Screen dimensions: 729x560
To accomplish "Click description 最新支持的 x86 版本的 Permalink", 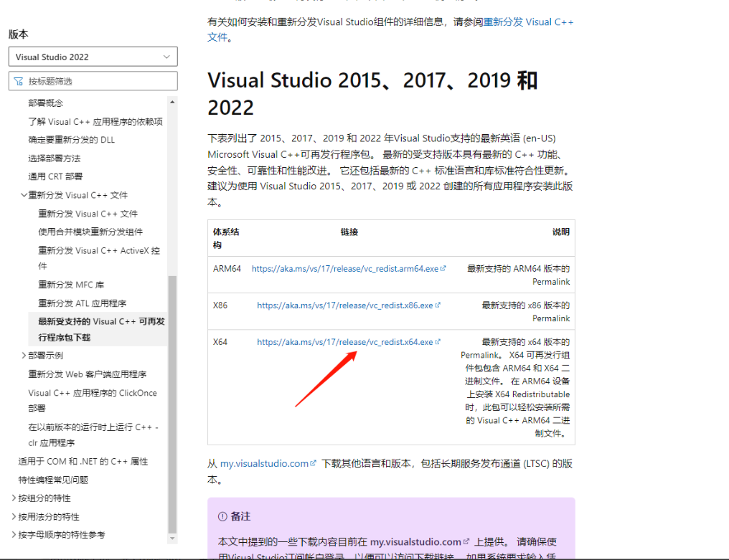I will point(525,312).
